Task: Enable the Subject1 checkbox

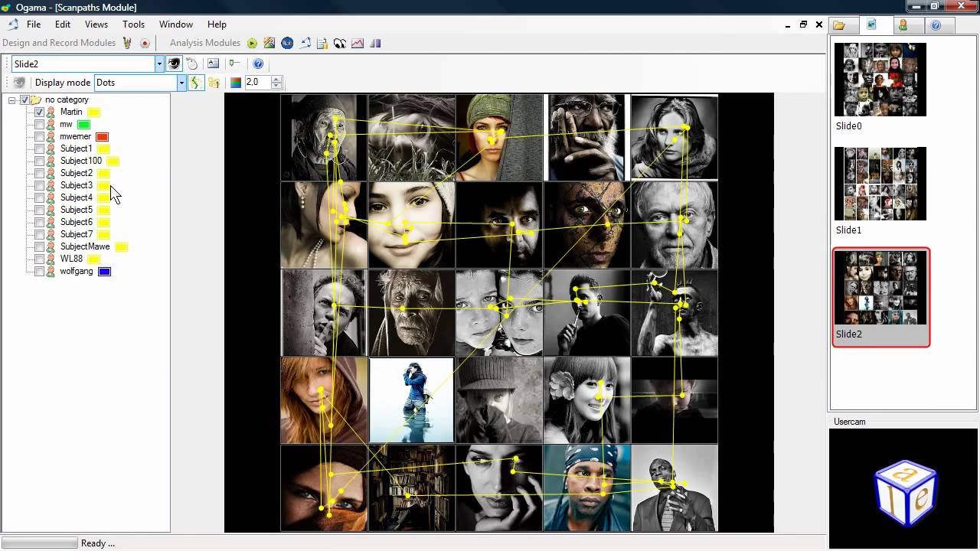Action: [x=39, y=148]
